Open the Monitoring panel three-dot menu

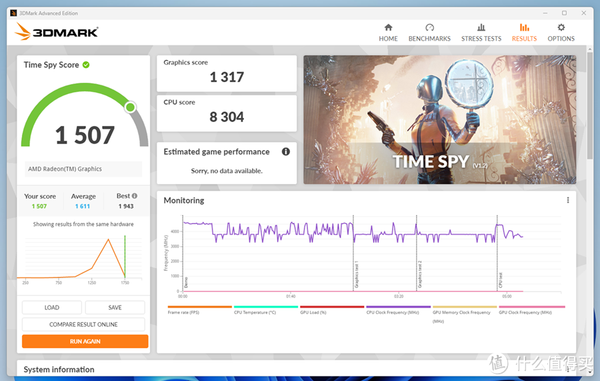568,200
